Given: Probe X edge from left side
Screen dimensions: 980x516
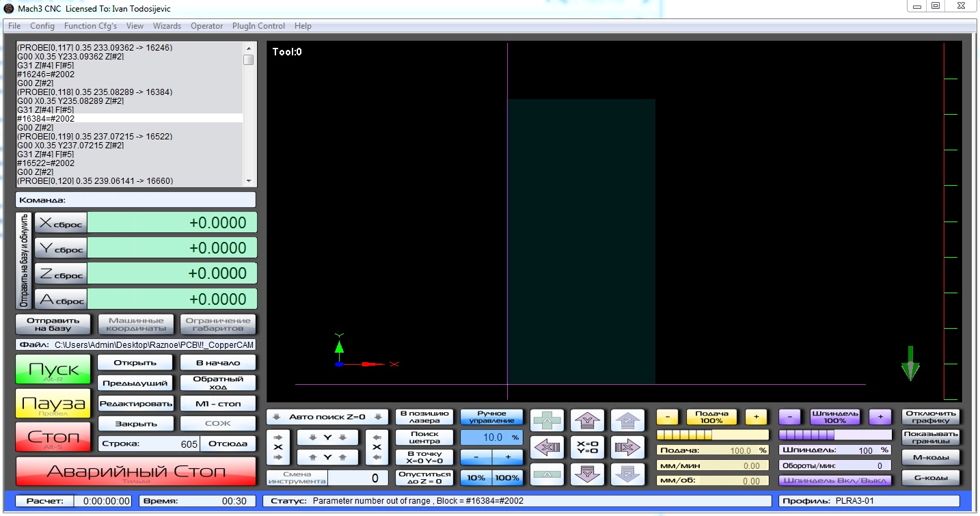Looking at the screenshot, I should point(278,447).
